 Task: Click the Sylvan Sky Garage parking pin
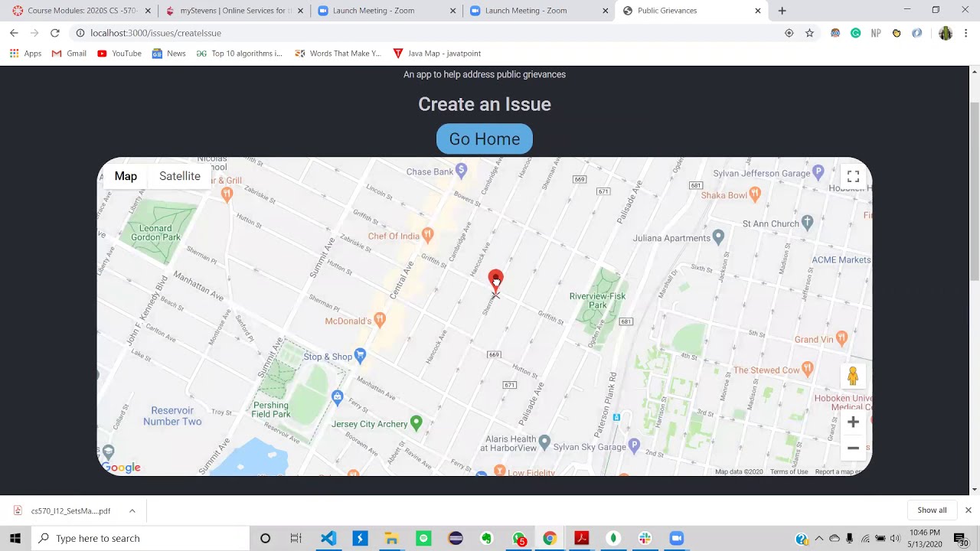pyautogui.click(x=634, y=445)
